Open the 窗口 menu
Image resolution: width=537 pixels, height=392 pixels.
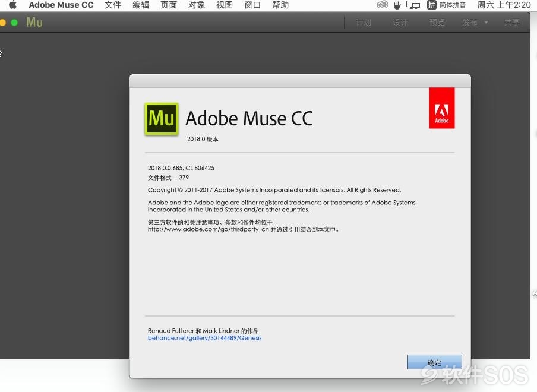tap(252, 5)
